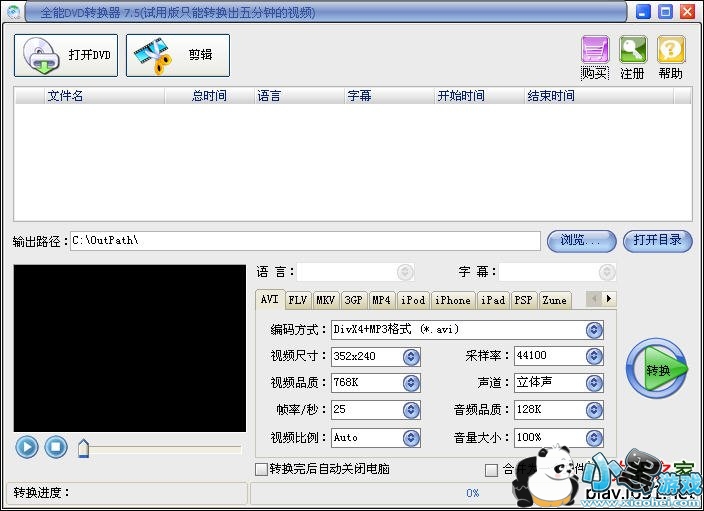The image size is (704, 511).
Task: Open the encoding method (编码方式) dropdown
Action: click(x=594, y=330)
